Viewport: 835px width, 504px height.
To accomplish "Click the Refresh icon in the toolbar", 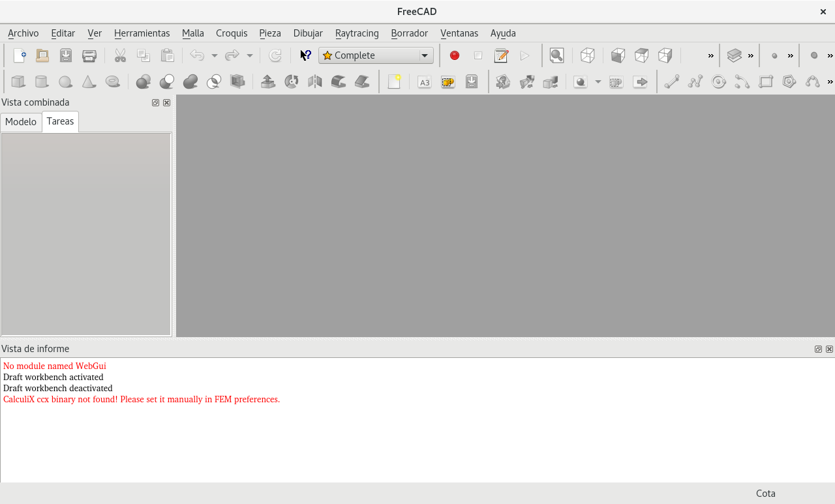I will pos(275,55).
